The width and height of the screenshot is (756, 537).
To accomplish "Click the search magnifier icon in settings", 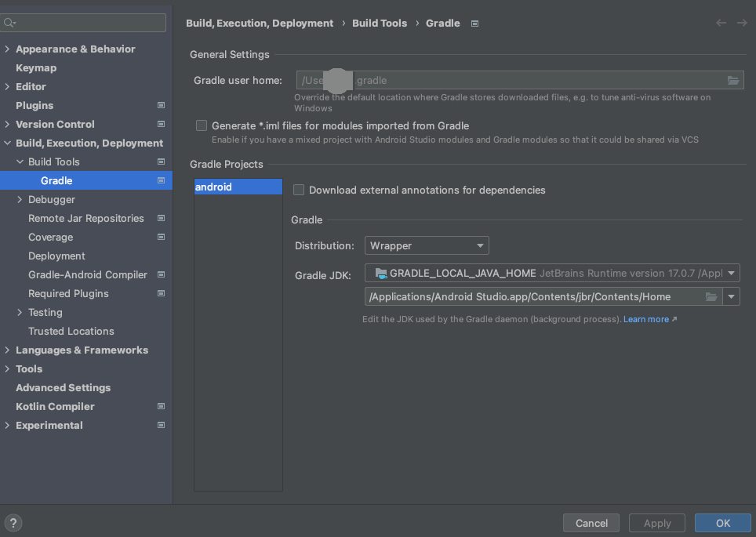I will point(9,23).
